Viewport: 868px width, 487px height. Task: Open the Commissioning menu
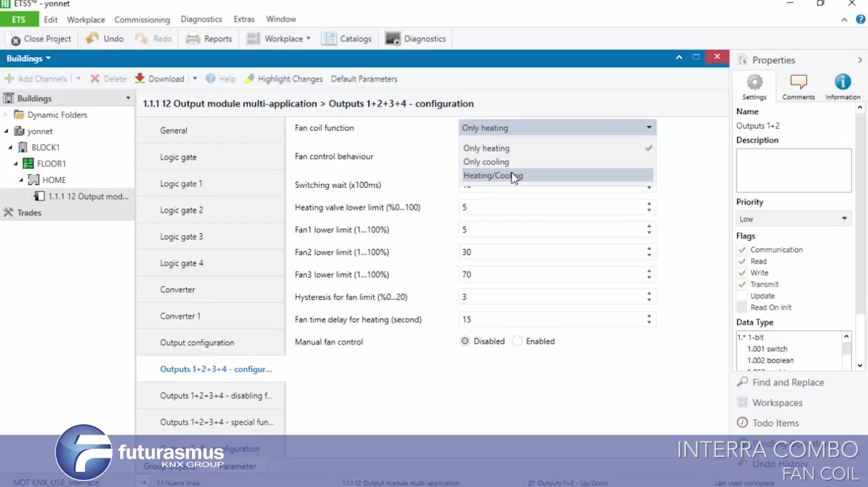pyautogui.click(x=142, y=20)
